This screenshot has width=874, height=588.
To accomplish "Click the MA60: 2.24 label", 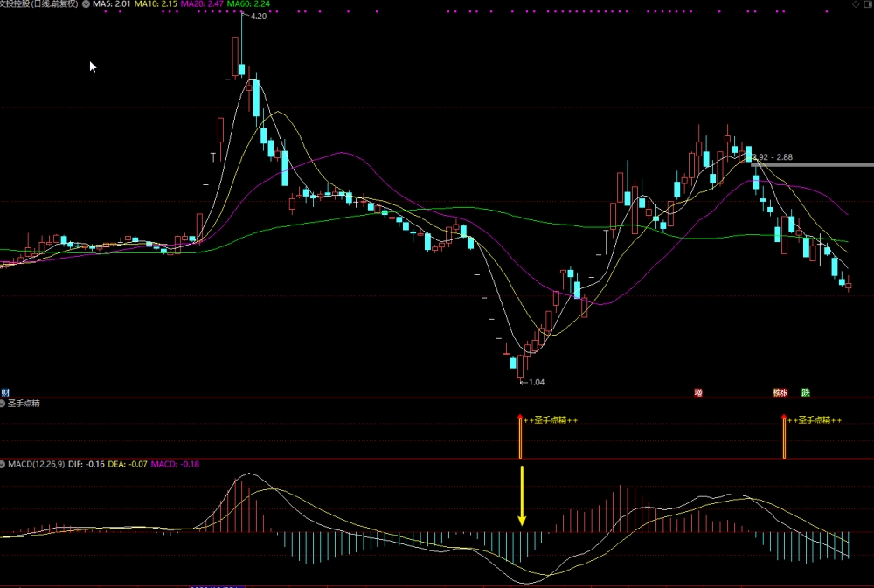I will [248, 3].
